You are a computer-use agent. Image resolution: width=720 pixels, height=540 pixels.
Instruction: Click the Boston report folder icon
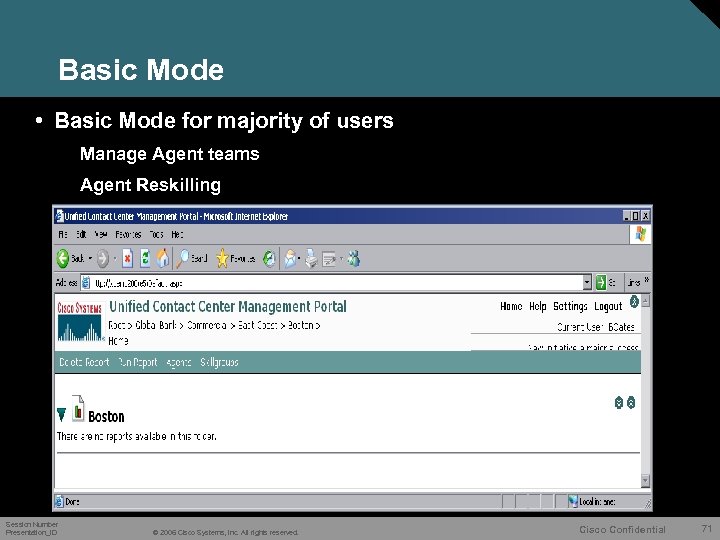point(78,408)
